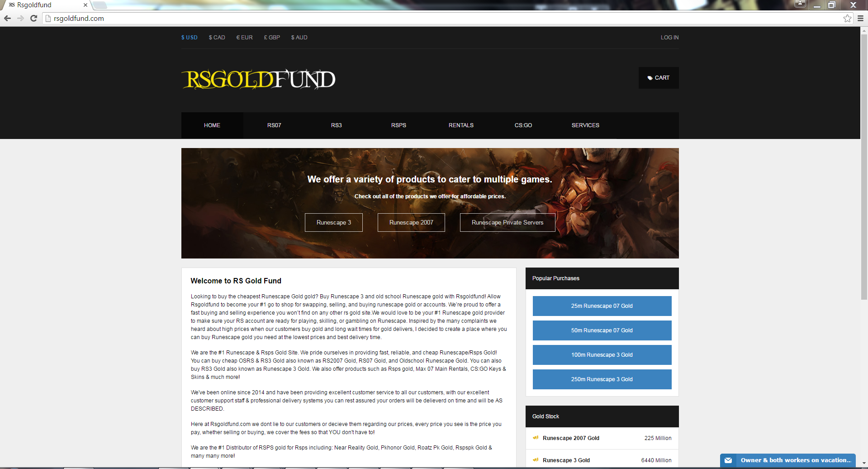
Task: Click the Runescape 2007 banner button
Action: [x=411, y=223]
